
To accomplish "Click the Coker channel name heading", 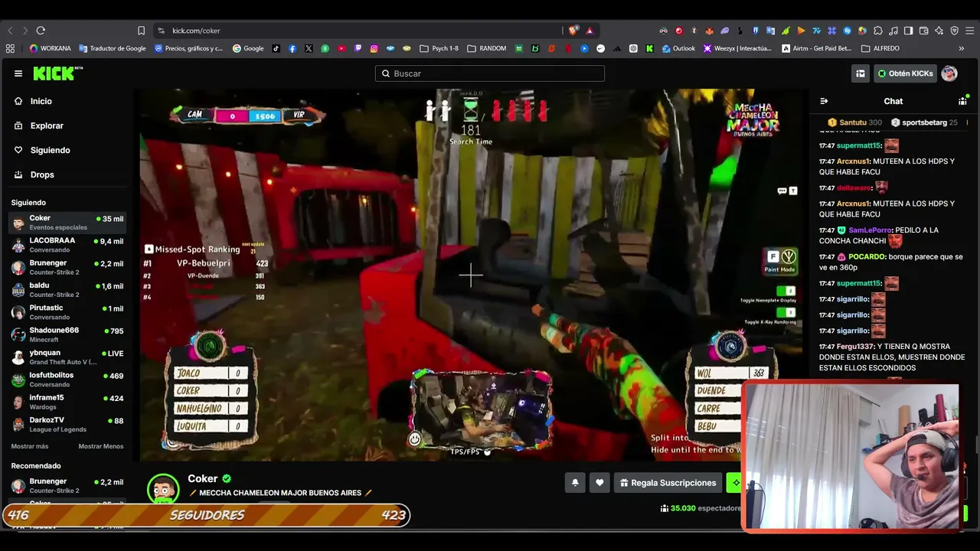I will coord(203,478).
